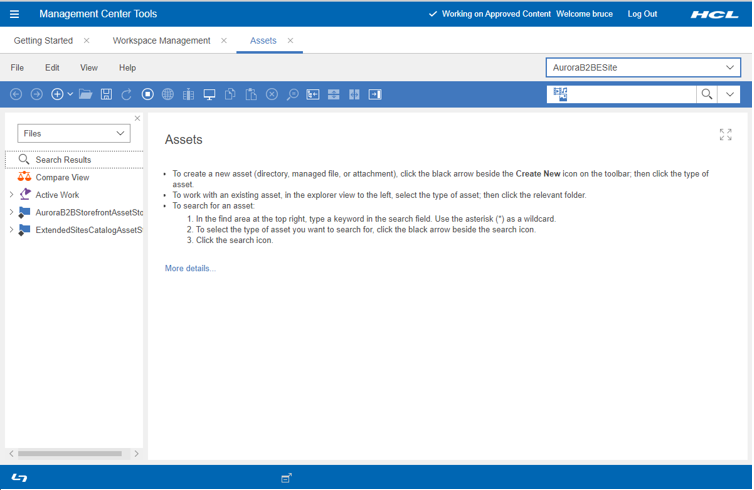Screen dimensions: 754x490
Task: Click the Open folder toolbar icon
Action: (86, 94)
